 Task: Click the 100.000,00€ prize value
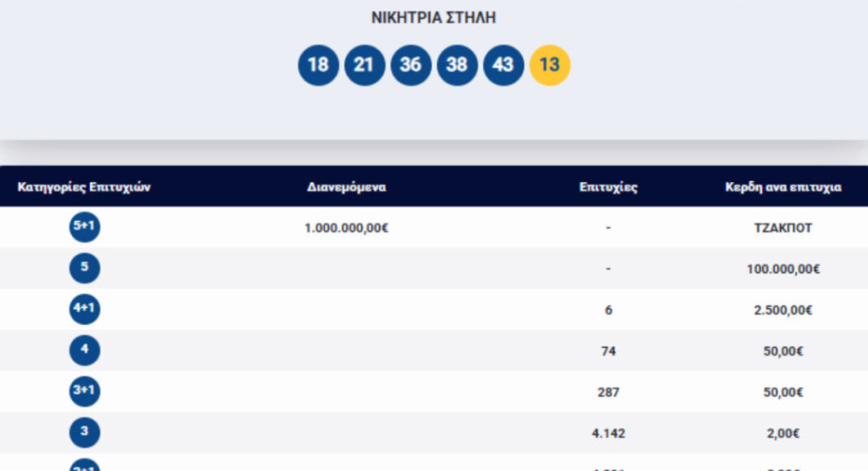click(x=783, y=269)
